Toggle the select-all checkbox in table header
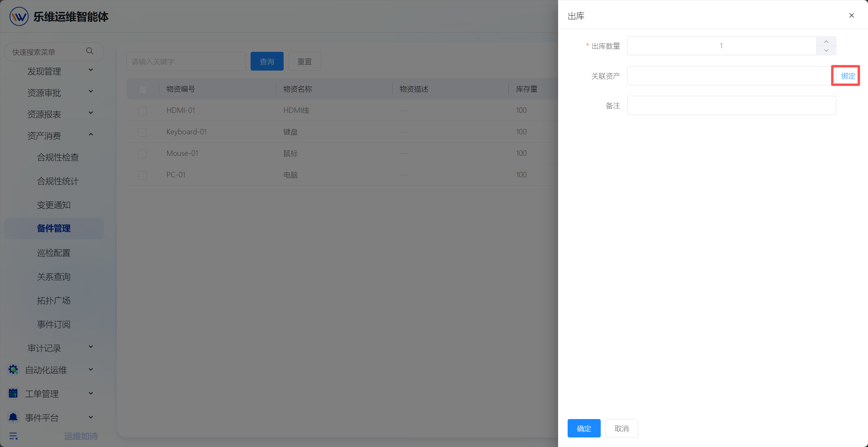The width and height of the screenshot is (868, 447). (x=143, y=89)
